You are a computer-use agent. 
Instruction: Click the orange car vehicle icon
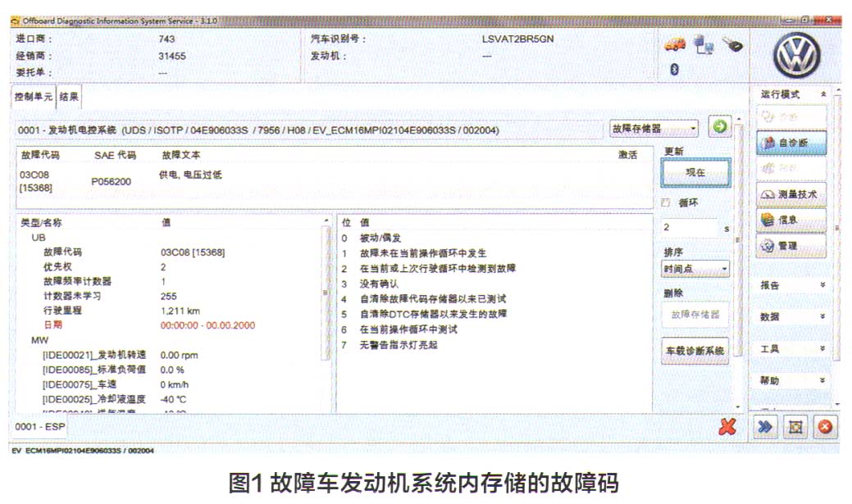point(675,44)
